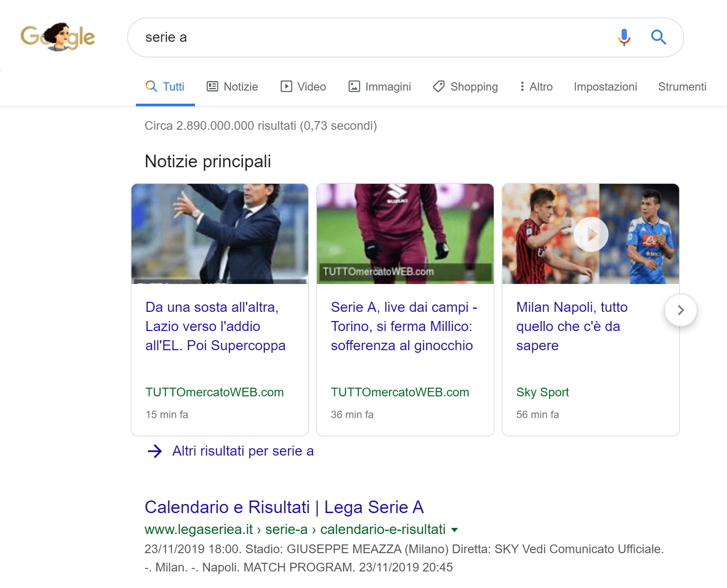
Task: Expand dropdown arrow beside legaseriea.it URL
Action: [x=454, y=530]
